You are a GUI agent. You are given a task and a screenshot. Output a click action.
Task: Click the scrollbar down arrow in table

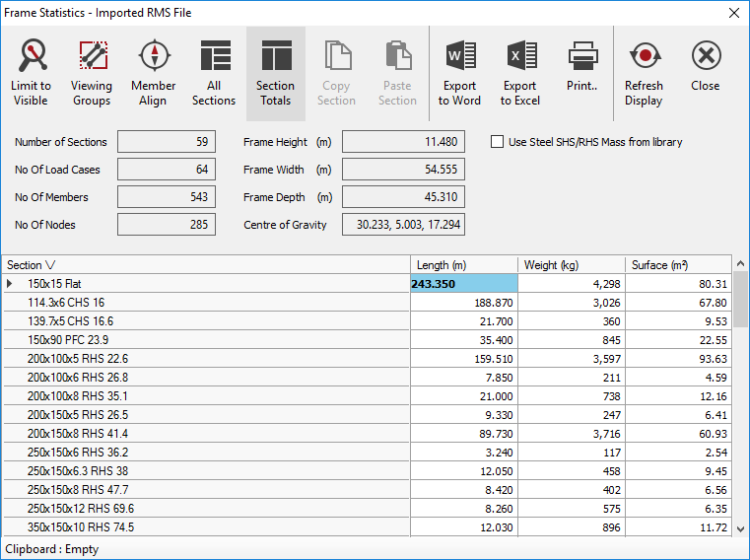740,528
